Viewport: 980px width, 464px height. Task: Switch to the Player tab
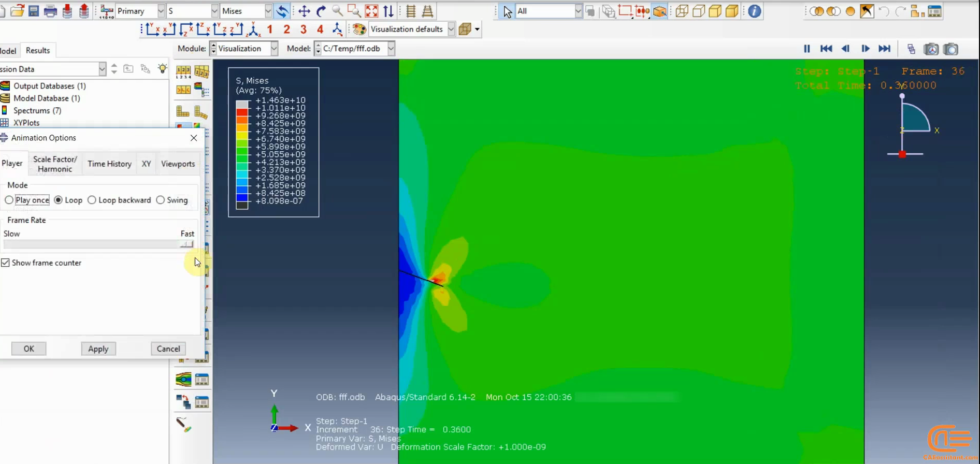click(x=12, y=164)
